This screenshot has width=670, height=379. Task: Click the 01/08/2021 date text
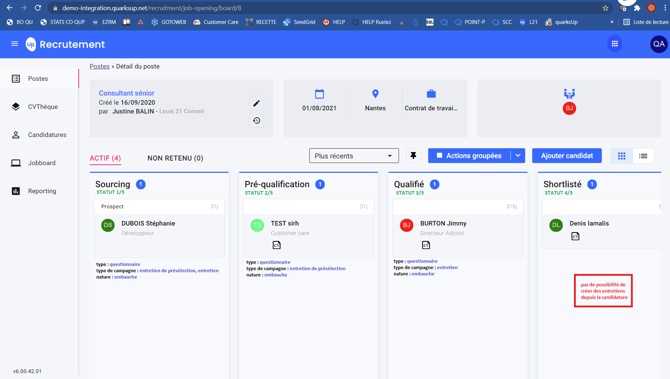[319, 108]
